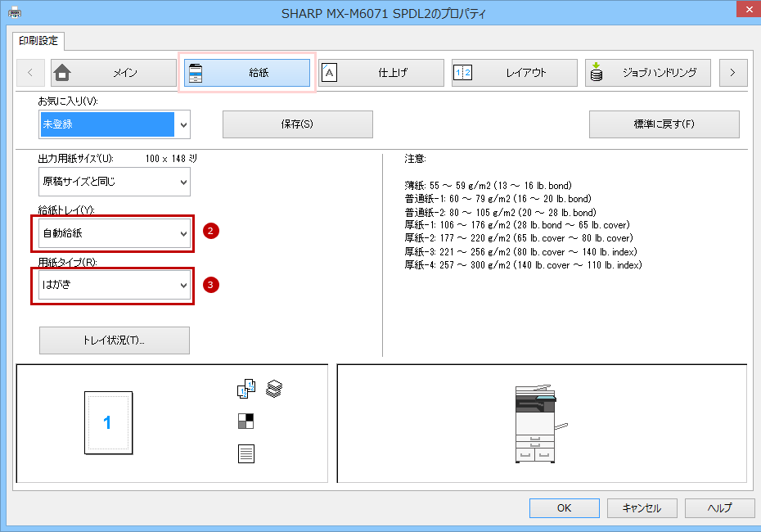Click the 薄紙 weight line in the notes

tap(489, 186)
